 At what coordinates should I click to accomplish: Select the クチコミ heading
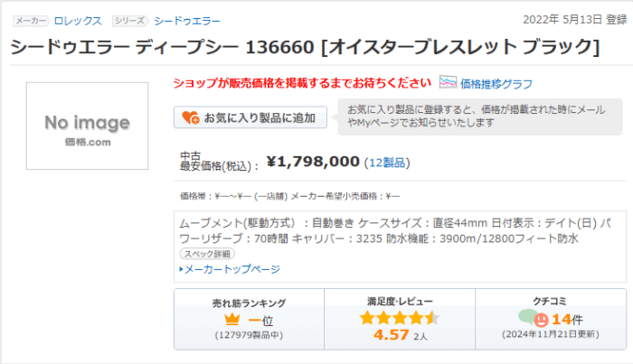point(550,301)
